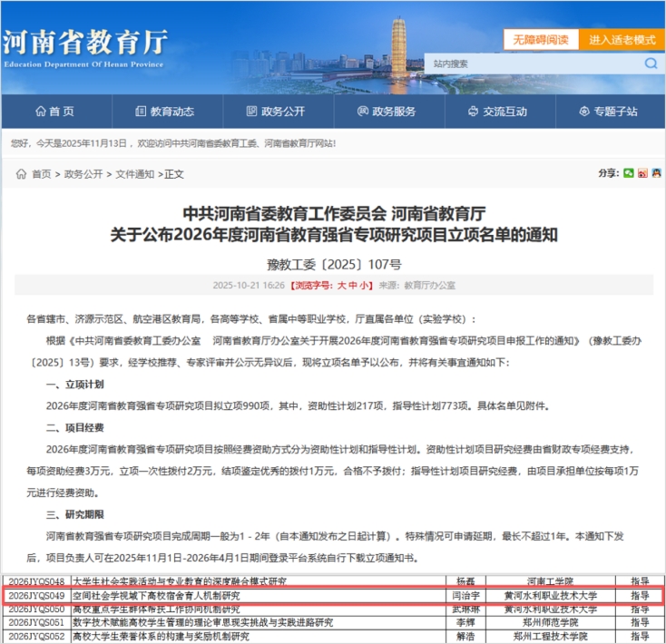Share article via WeChat icon
Screen dimensions: 666x644
click(630, 173)
